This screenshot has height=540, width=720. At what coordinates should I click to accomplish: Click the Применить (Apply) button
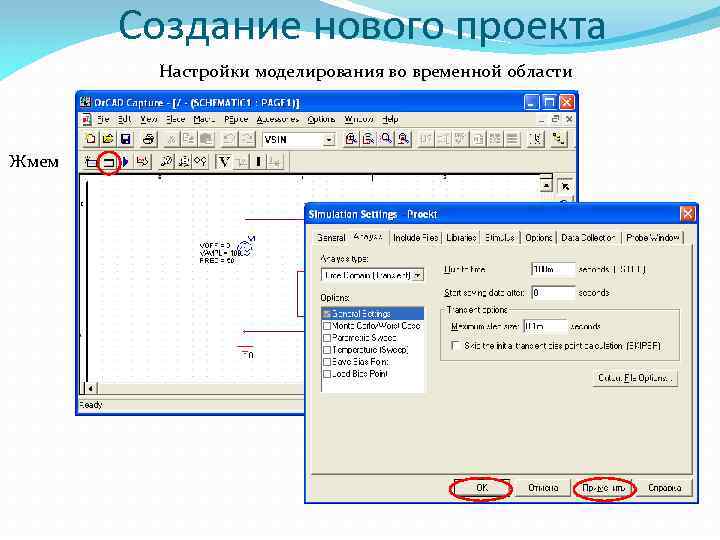pos(604,488)
